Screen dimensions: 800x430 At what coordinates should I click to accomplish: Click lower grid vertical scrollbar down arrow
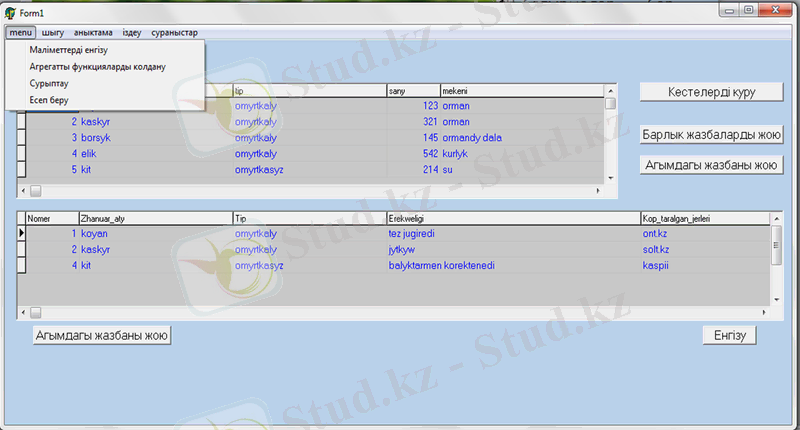pyautogui.click(x=776, y=299)
